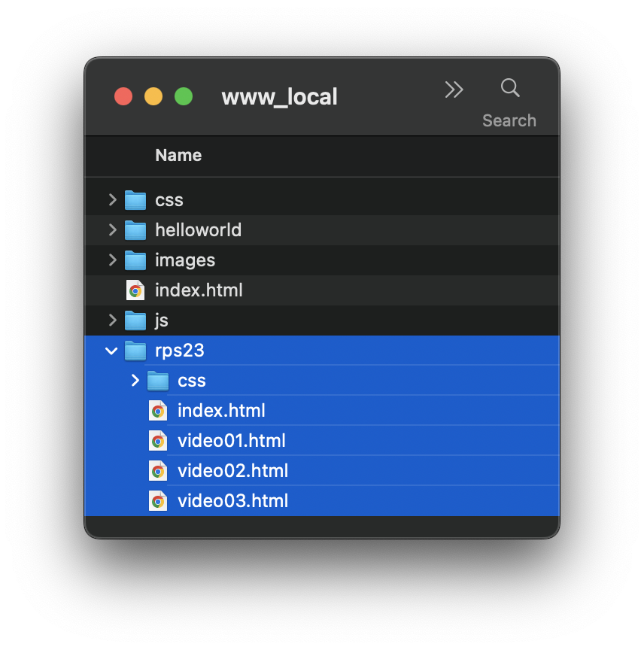644x650 pixels.
Task: Click the Search magnifying glass icon
Action: click(x=510, y=89)
